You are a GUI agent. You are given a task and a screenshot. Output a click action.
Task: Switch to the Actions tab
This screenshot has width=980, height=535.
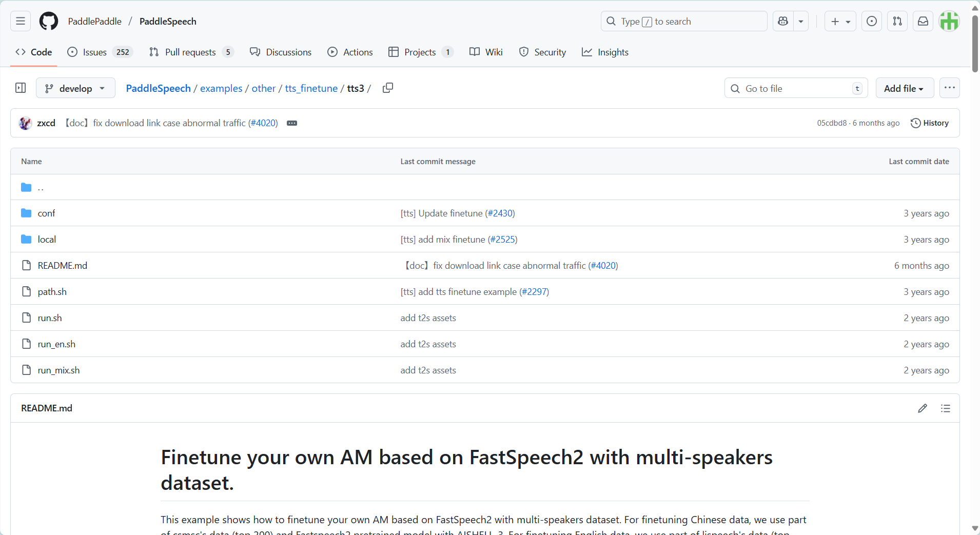point(350,52)
